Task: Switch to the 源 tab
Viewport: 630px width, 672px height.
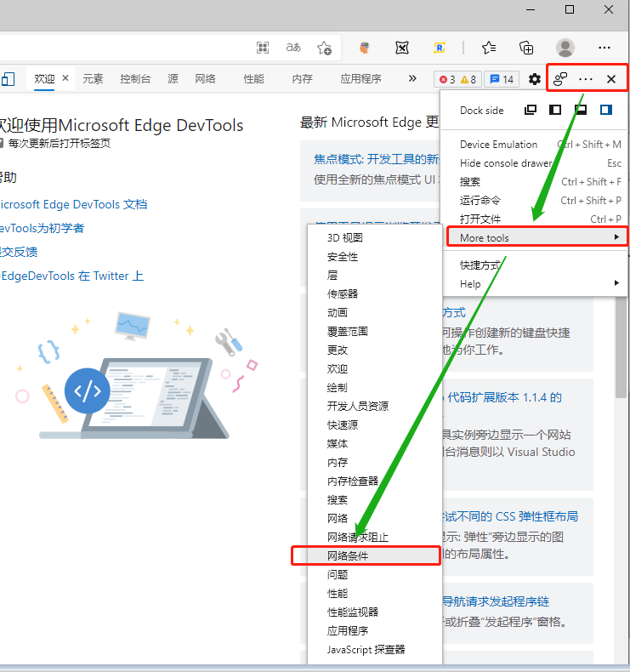Action: pos(173,79)
